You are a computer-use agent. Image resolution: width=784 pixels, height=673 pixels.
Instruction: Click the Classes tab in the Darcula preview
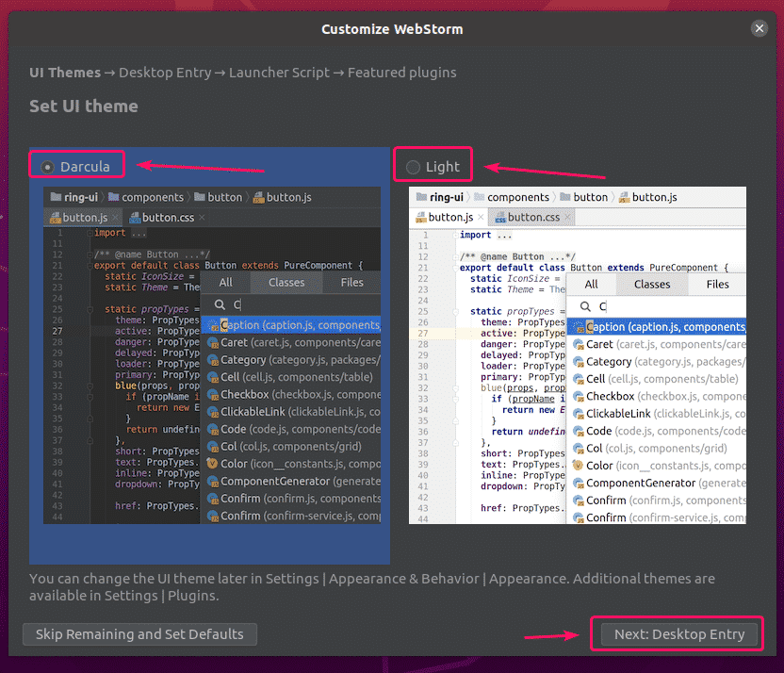point(286,283)
